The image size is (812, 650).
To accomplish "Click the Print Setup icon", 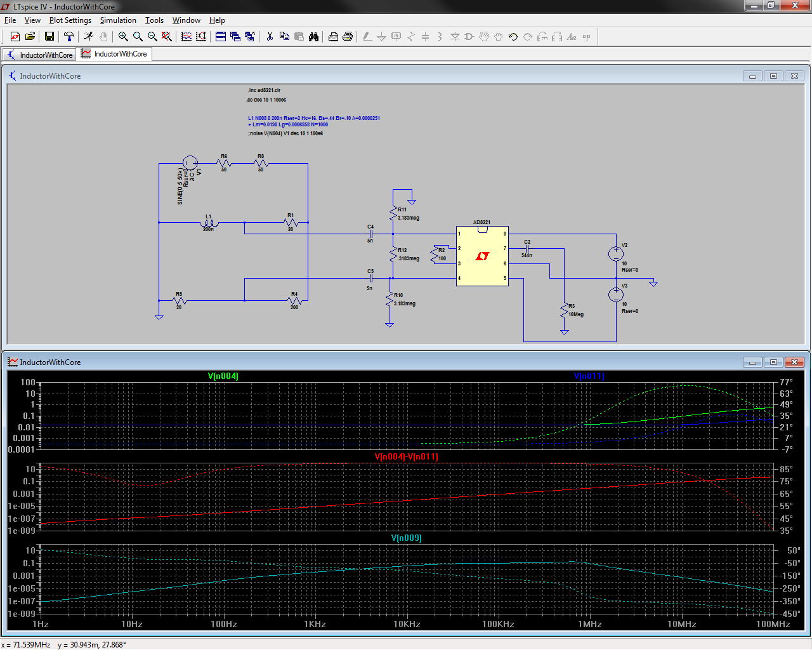I will [333, 37].
